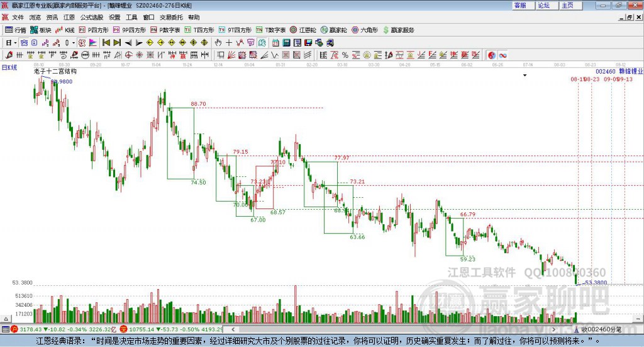Click the horizontal scrollbar right arrow
The image size is (644, 347).
pos(553,329)
